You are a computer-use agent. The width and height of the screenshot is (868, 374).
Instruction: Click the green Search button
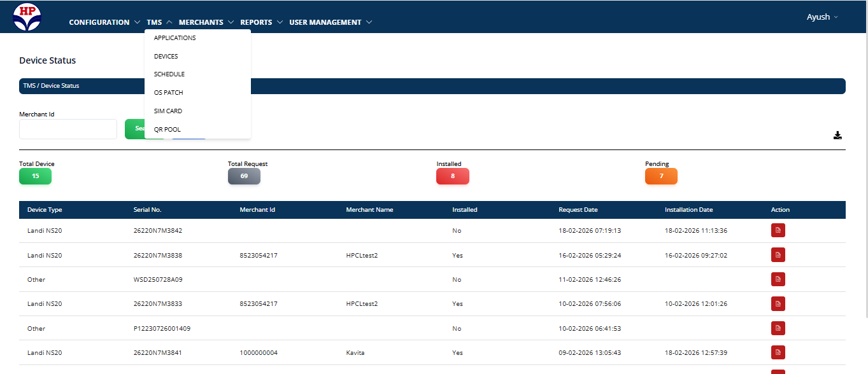pyautogui.click(x=134, y=129)
